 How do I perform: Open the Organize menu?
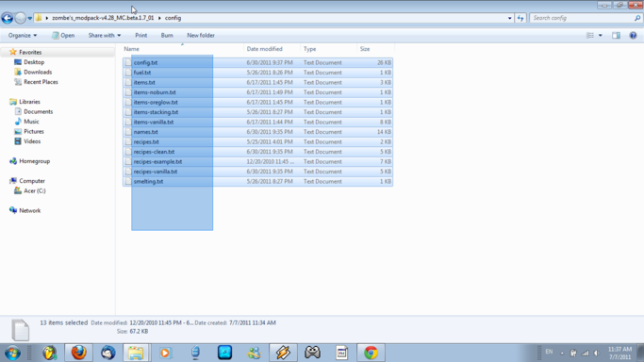click(x=23, y=35)
